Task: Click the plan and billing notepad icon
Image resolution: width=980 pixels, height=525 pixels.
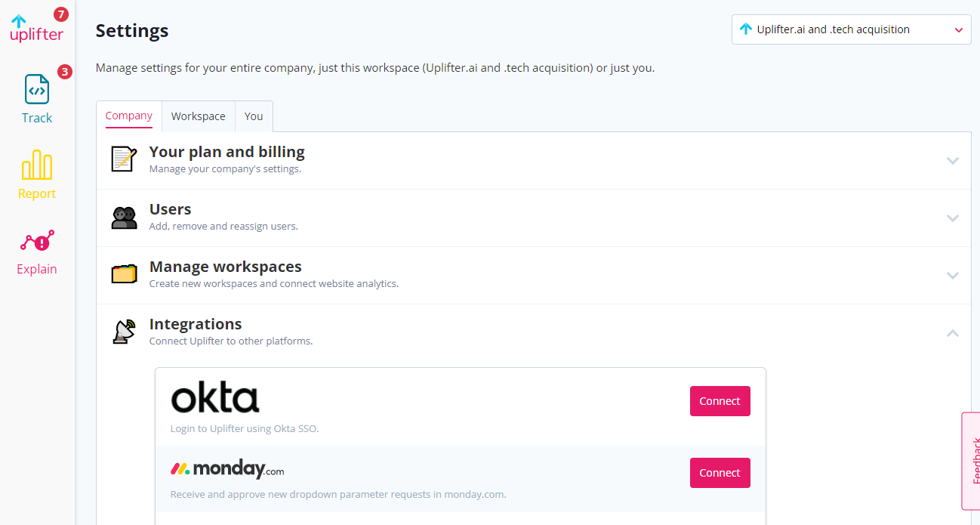Action: 124,159
